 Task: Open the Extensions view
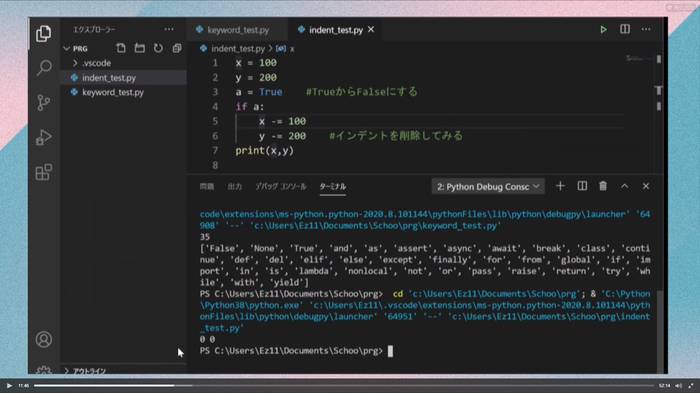44,172
